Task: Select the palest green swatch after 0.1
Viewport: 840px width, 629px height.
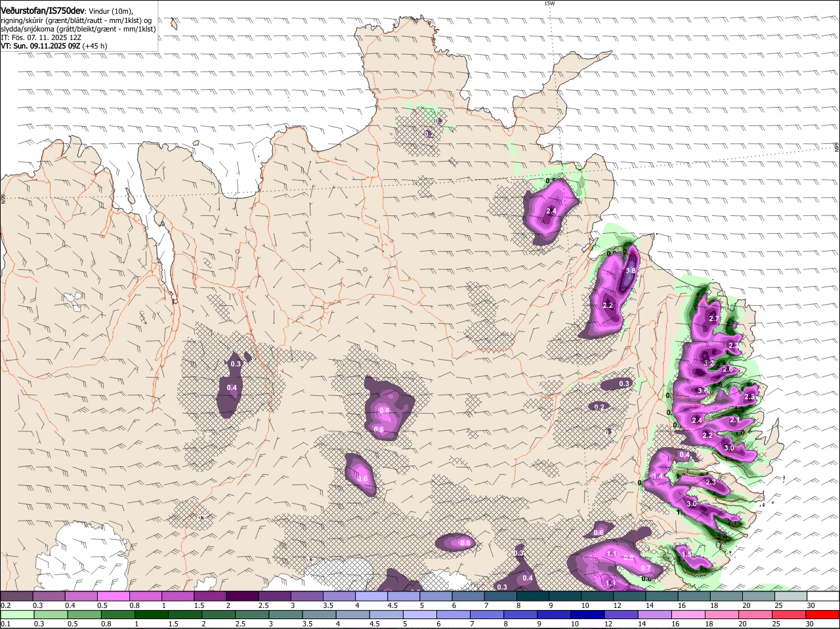Action: click(x=16, y=615)
